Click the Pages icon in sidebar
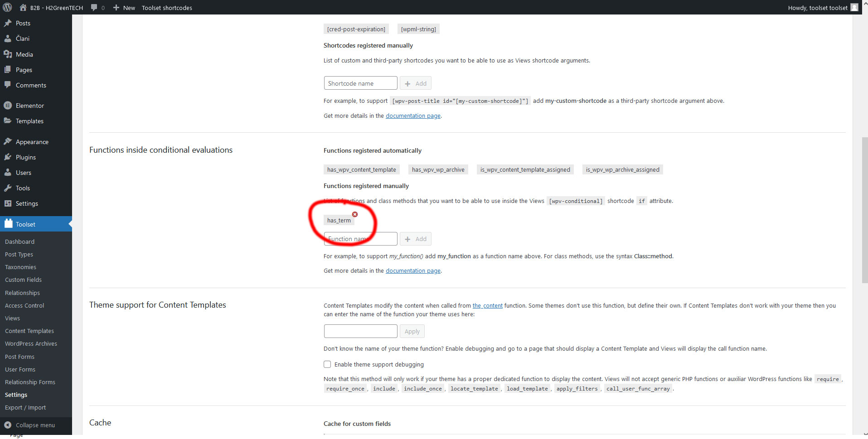This screenshot has width=868, height=439. click(8, 70)
